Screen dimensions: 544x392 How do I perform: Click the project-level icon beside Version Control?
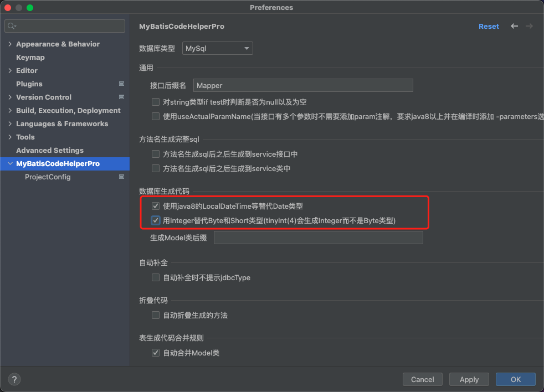tap(121, 97)
